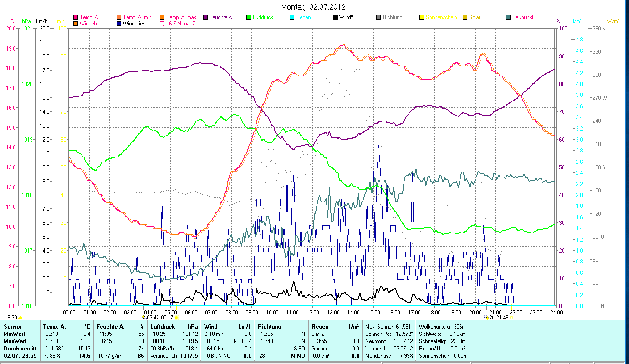The height and width of the screenshot is (364, 629).
Task: Click the Regen column header in table
Action: [320, 327]
